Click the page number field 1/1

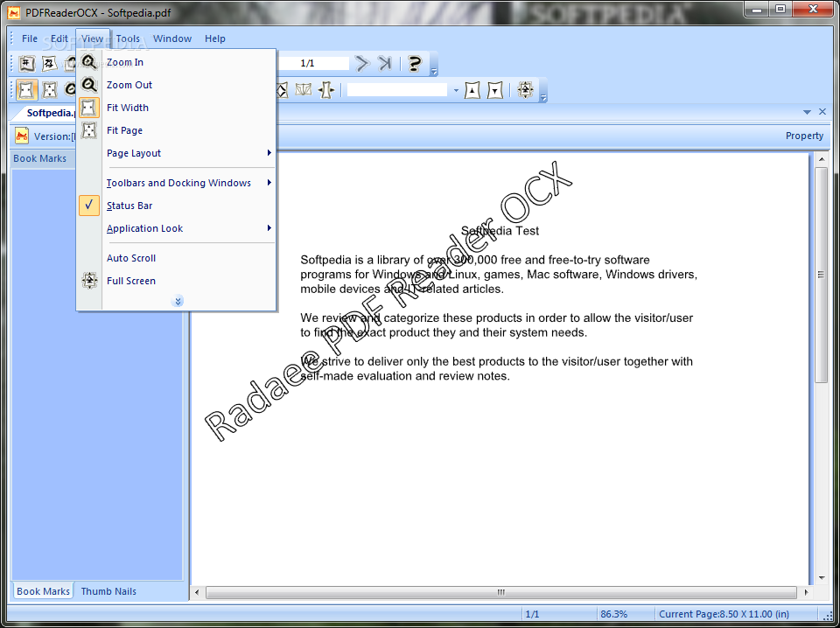click(312, 63)
